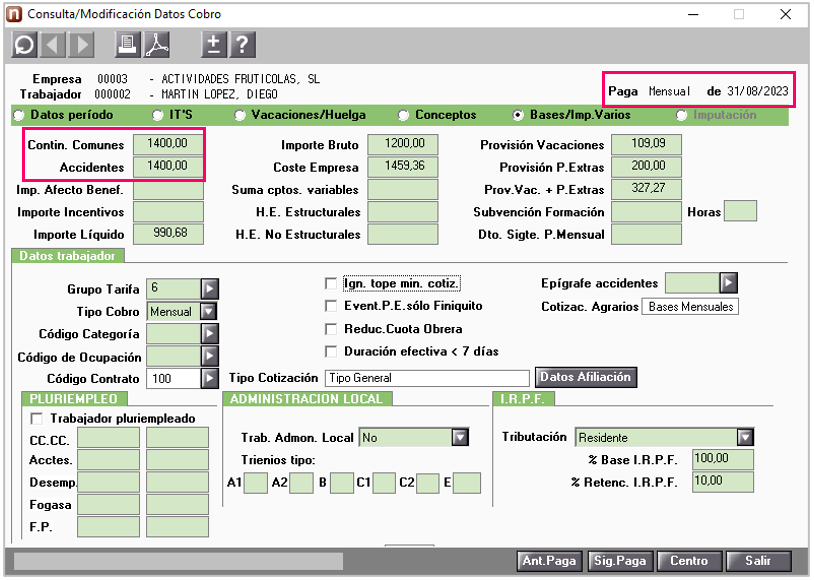Enable the Ign. tope min. cotiz. checkbox

coord(332,284)
